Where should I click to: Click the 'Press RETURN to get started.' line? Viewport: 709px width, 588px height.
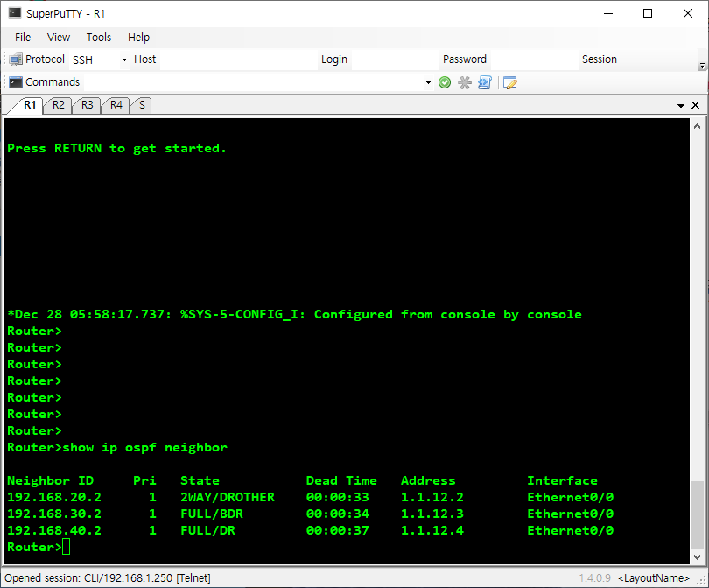(x=116, y=148)
